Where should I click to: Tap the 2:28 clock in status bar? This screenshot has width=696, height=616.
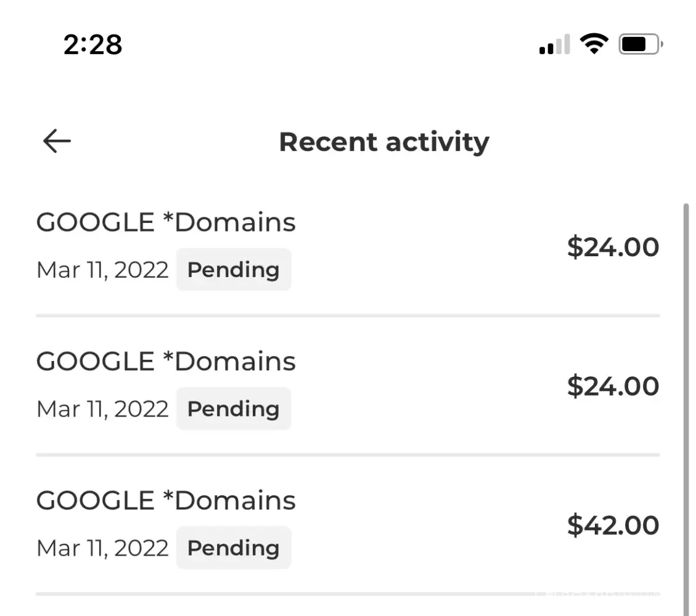pos(93,45)
